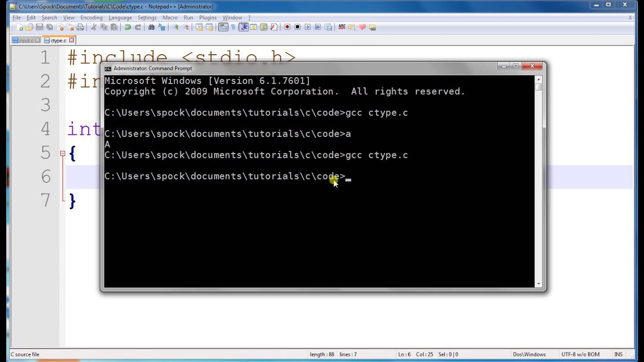Close document with X beside menu bar
644x362 pixels.
(630, 18)
